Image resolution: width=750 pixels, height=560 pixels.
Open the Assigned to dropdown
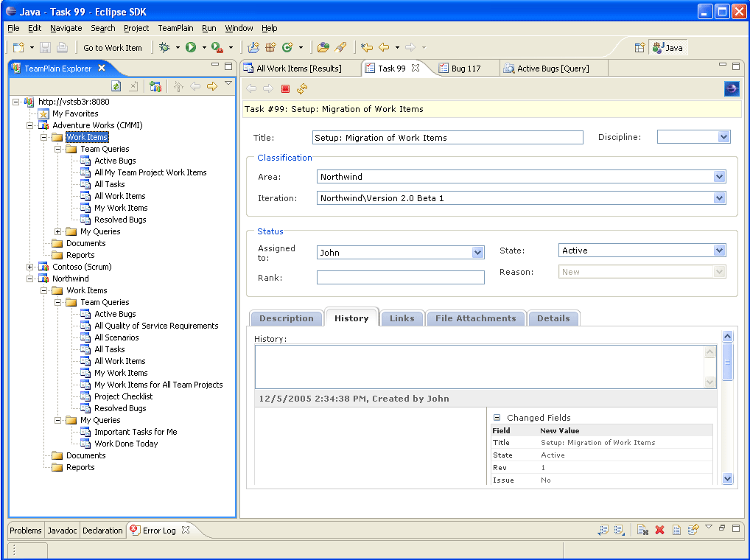(477, 253)
